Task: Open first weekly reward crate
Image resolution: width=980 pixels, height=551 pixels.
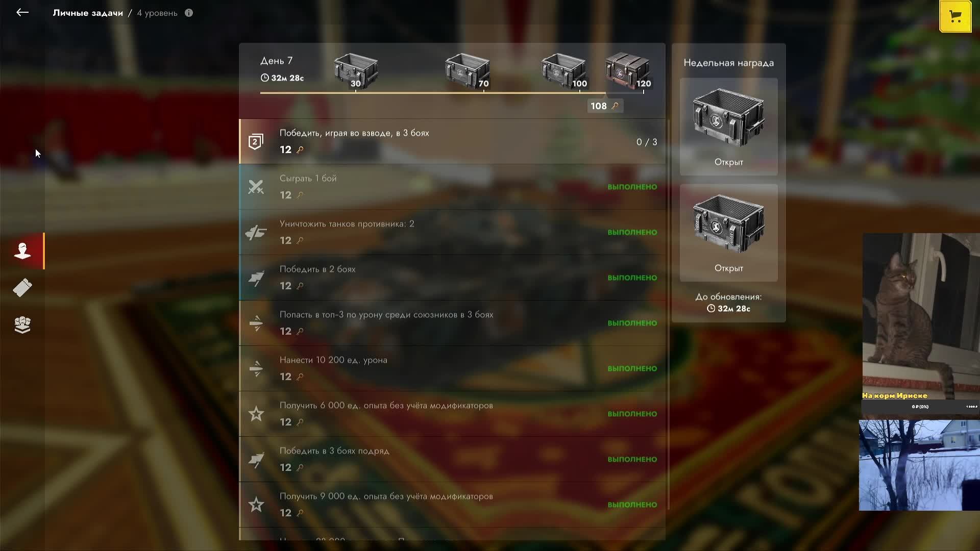Action: tap(728, 127)
